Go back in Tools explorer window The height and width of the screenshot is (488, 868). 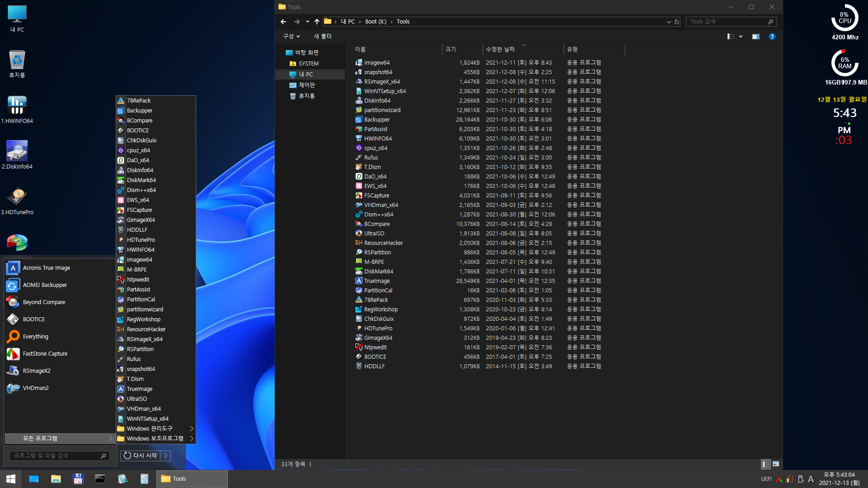tap(283, 22)
